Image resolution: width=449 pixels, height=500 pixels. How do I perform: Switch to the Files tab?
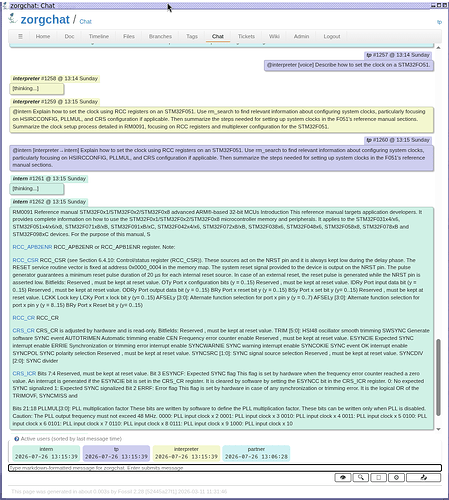(129, 36)
